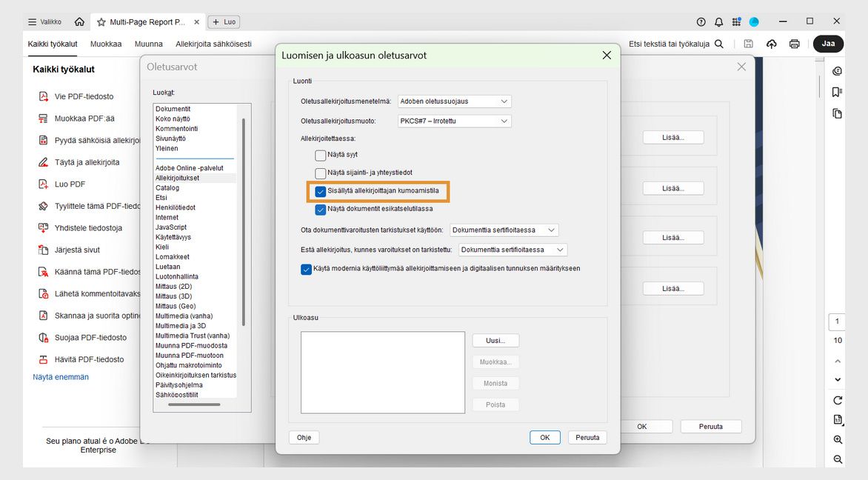
Task: Open notifications bell icon
Action: tap(718, 22)
